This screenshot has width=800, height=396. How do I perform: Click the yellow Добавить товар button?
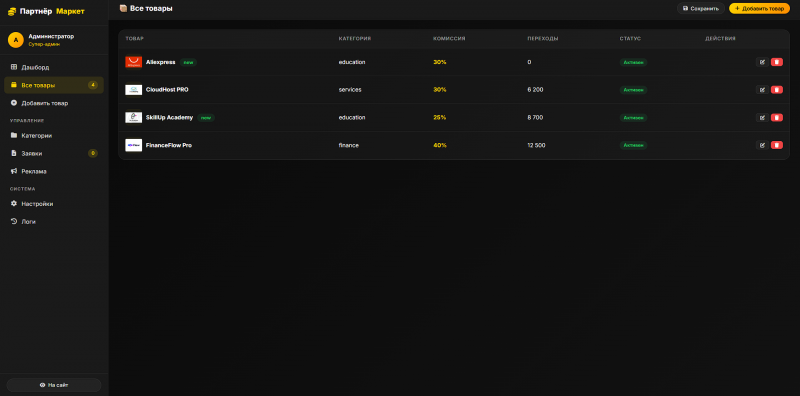pos(759,9)
